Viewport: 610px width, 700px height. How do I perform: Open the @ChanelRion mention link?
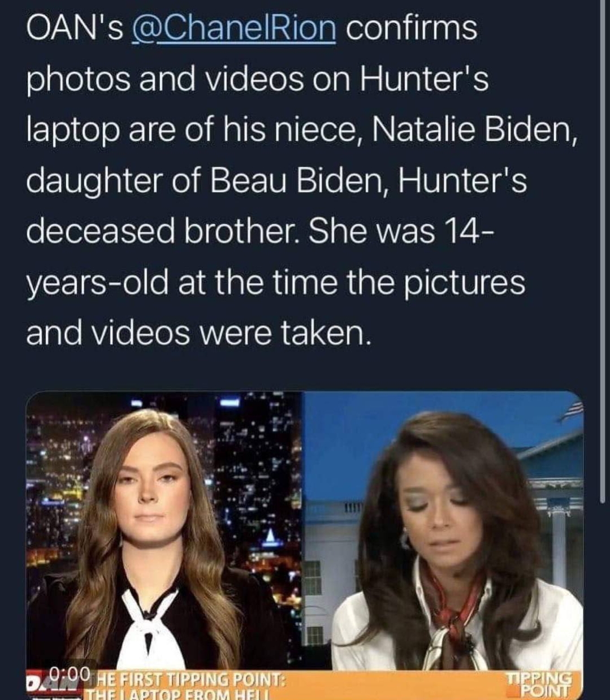click(x=233, y=28)
